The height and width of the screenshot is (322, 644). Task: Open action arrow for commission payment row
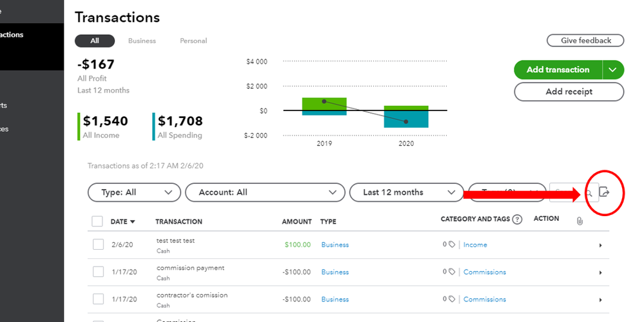pos(600,272)
